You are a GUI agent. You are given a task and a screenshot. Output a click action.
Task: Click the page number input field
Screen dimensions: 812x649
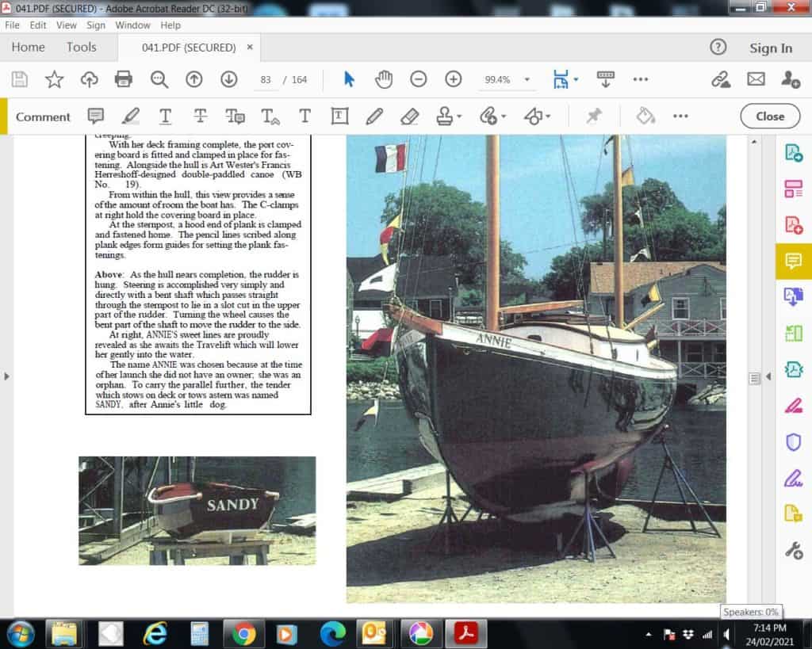tap(266, 80)
